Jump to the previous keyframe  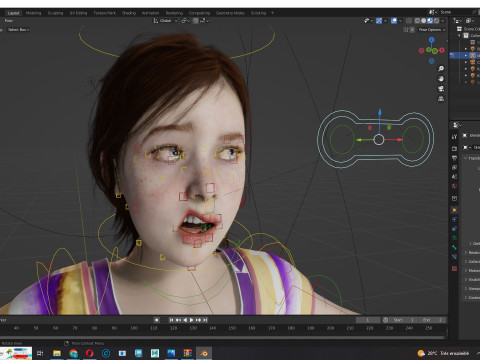click(178, 320)
